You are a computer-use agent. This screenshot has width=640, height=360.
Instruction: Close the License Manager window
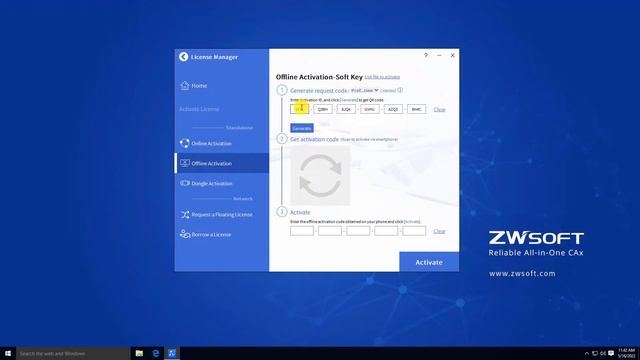coord(453,55)
